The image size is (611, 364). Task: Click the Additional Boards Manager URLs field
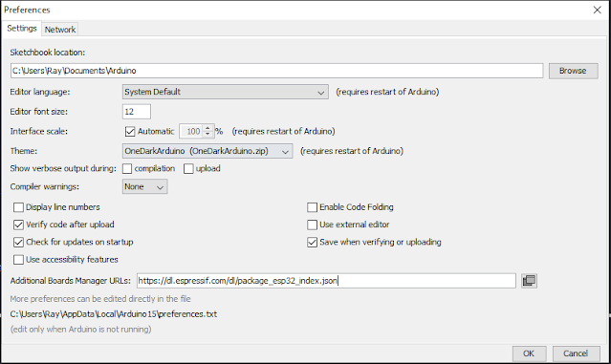tap(326, 281)
